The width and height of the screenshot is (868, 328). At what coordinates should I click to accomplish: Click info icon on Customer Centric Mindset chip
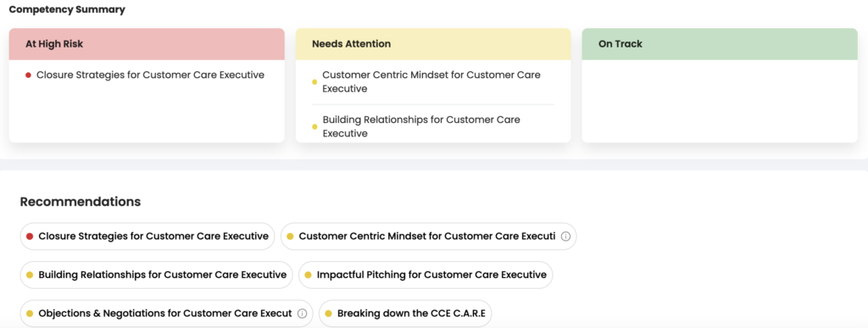click(x=565, y=236)
